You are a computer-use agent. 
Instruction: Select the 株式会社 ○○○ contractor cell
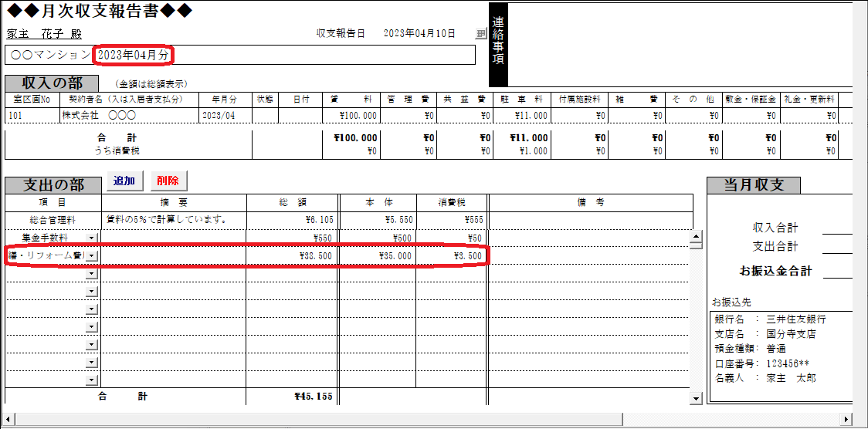click(127, 116)
